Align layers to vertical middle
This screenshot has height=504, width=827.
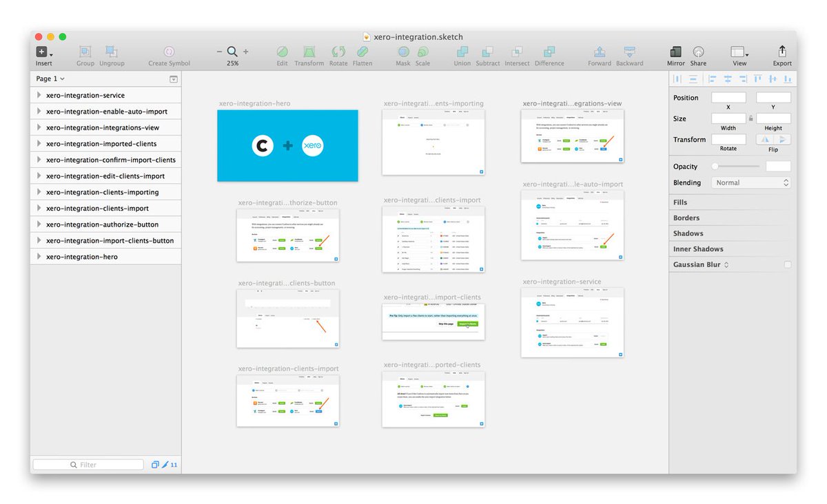773,79
